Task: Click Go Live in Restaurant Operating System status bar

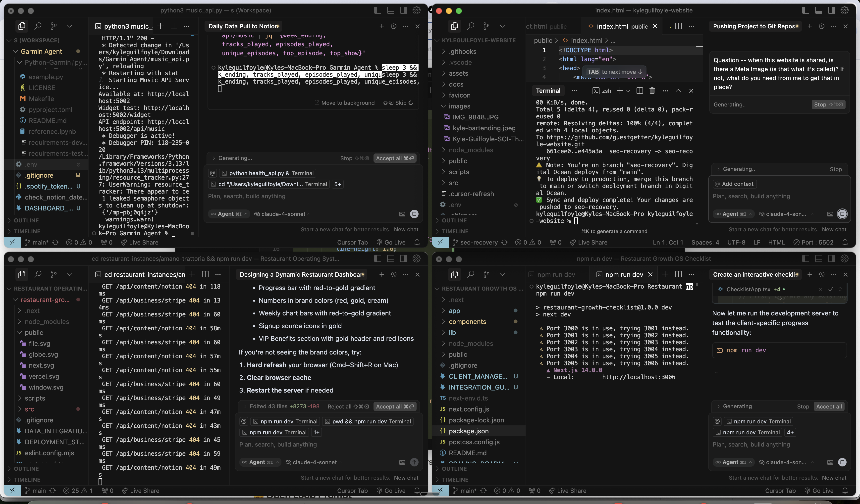Action: click(x=391, y=491)
